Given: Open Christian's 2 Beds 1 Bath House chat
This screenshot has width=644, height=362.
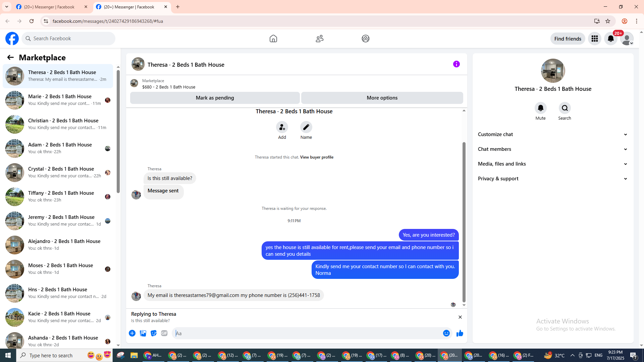Looking at the screenshot, I should click(58, 124).
